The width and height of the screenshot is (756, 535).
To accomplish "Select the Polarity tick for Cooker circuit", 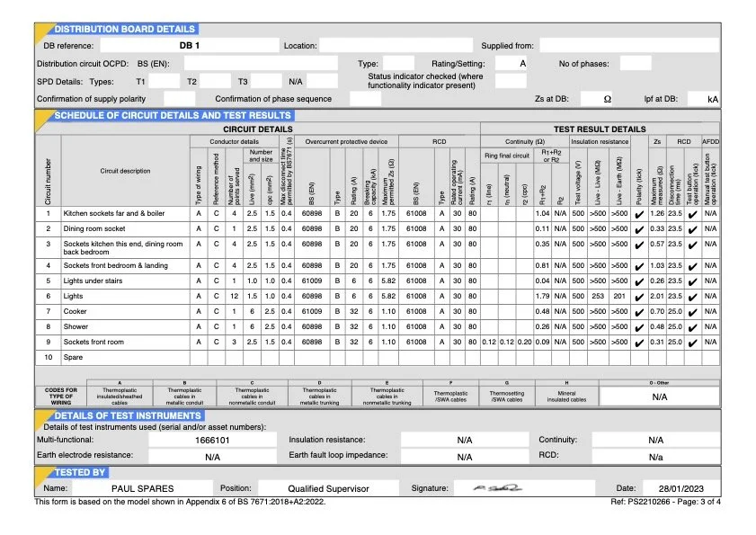I will 639,312.
